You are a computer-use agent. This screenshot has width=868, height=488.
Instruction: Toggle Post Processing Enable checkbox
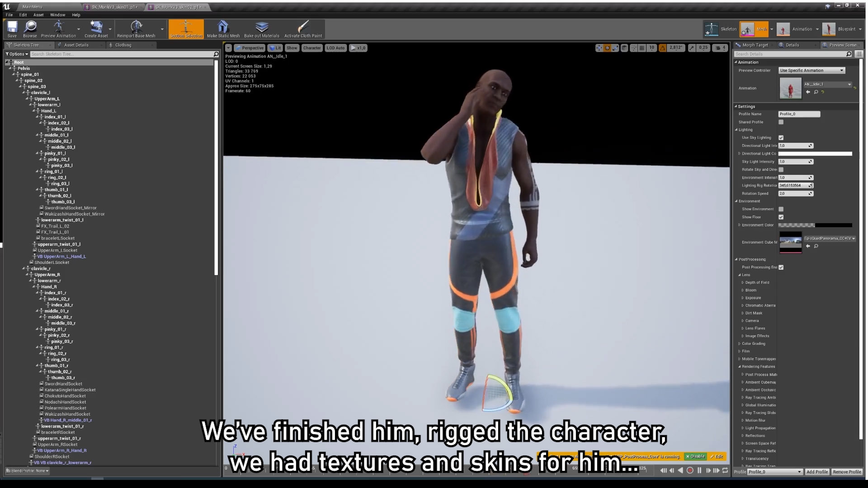pos(782,266)
